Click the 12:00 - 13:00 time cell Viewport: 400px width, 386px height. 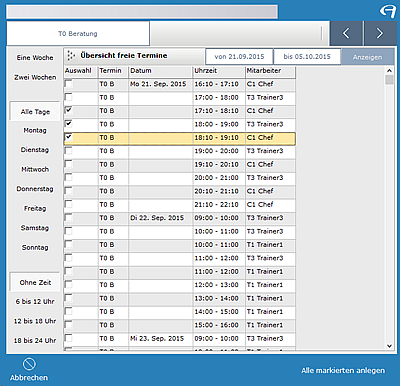pos(219,285)
